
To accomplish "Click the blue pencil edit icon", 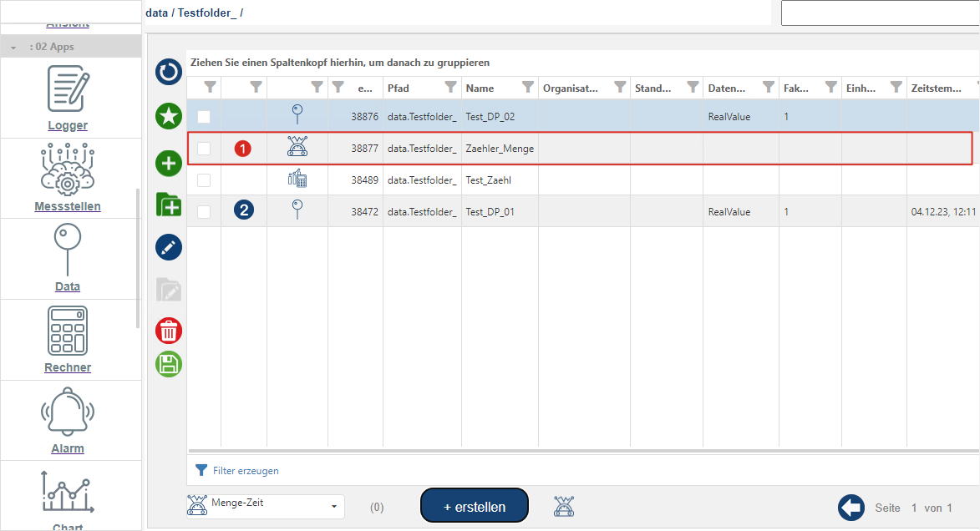I will point(169,247).
